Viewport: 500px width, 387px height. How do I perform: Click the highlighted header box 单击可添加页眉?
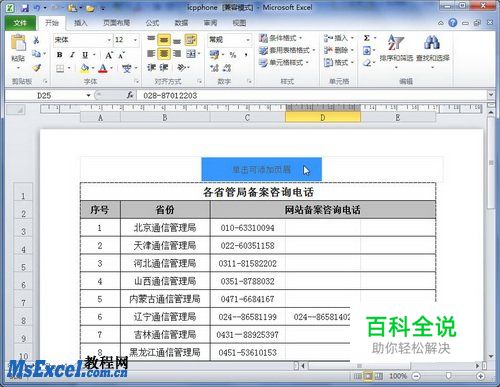pos(262,170)
